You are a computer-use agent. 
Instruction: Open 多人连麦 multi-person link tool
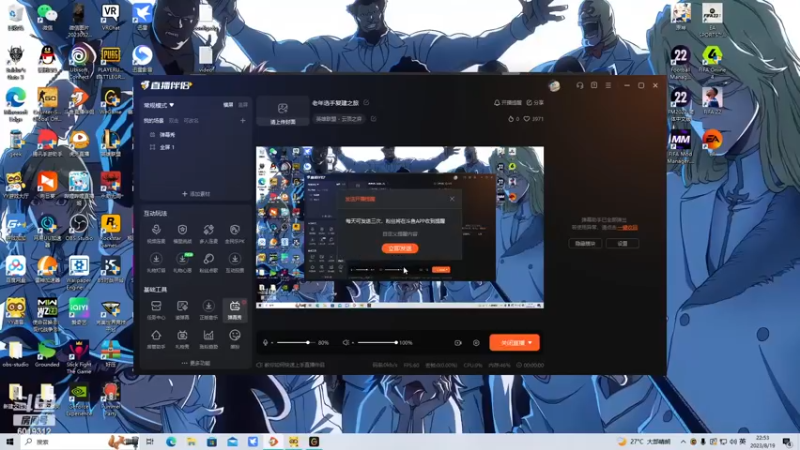[x=208, y=234]
